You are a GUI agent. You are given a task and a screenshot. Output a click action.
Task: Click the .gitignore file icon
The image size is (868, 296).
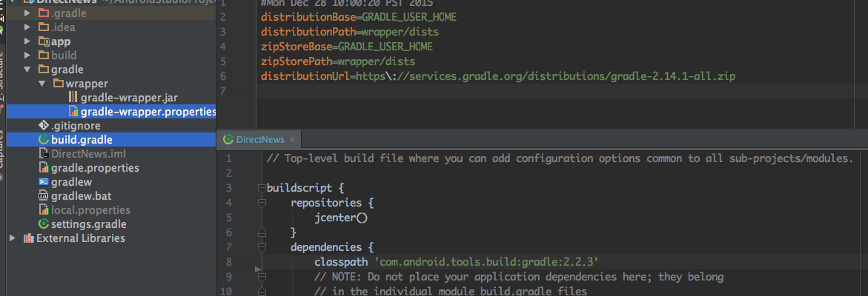[43, 126]
